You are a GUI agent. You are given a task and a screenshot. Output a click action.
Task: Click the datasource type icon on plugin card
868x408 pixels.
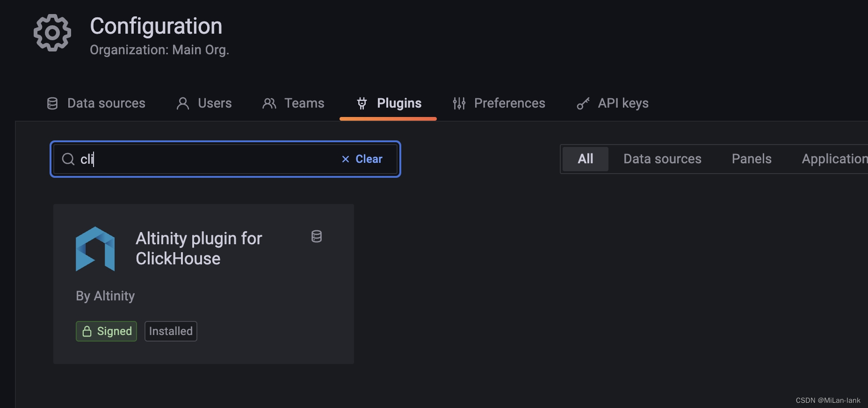[317, 236]
